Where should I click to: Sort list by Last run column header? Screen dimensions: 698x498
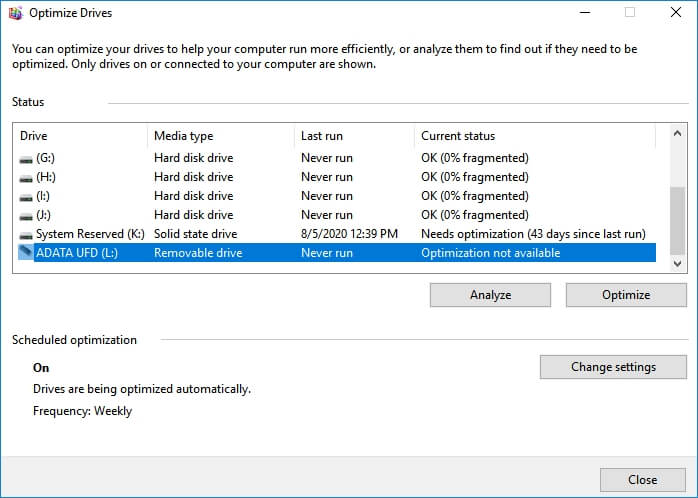pos(354,136)
